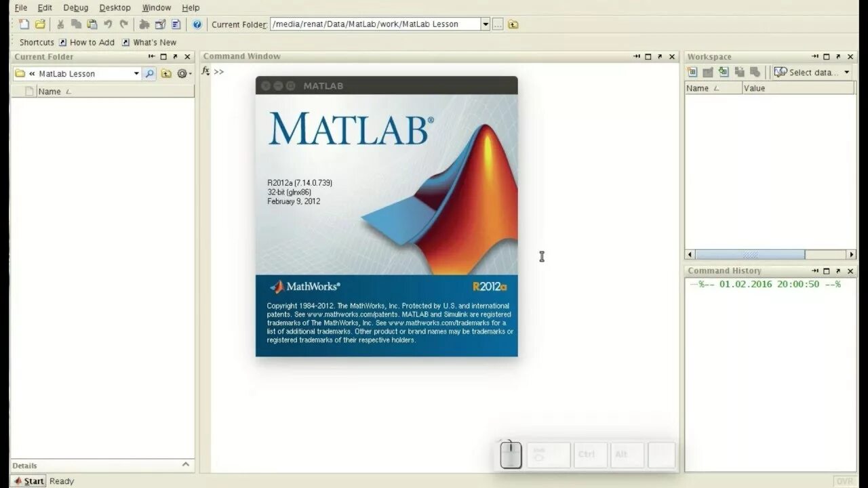868x488 pixels.
Task: Click the Shortcuts label
Action: 37,42
